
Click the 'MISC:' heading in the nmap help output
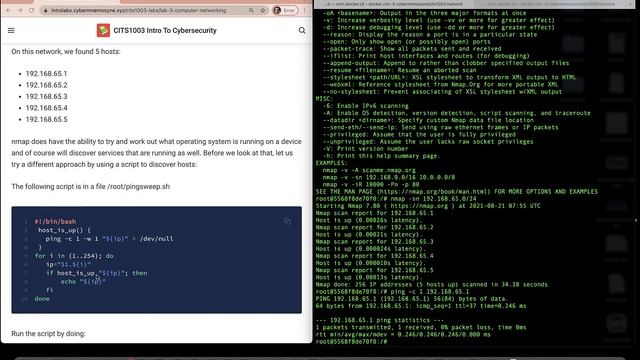click(324, 99)
